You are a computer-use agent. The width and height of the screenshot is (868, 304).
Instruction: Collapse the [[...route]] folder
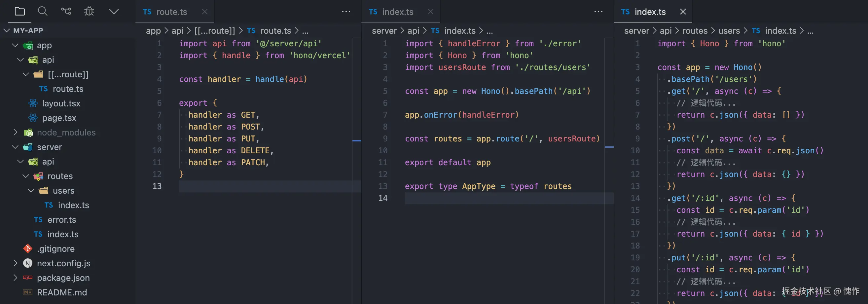coord(26,74)
